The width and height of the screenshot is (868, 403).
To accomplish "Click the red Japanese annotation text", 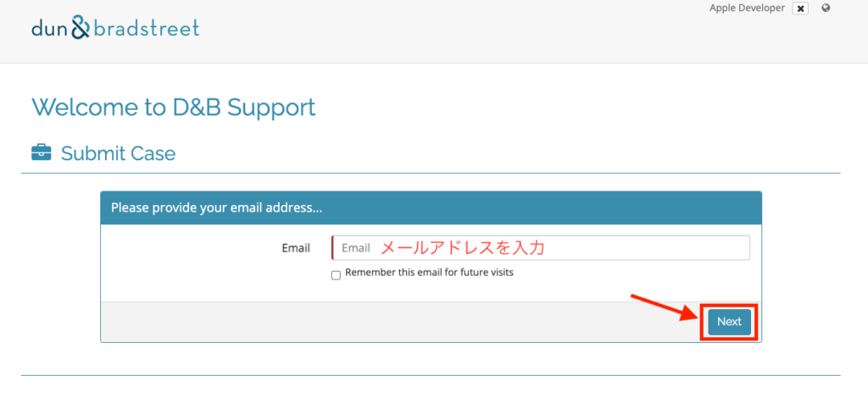I will click(x=461, y=248).
